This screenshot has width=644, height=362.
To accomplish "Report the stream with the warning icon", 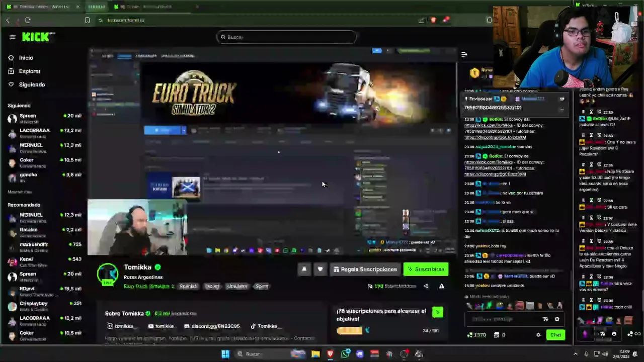I will pos(442,286).
